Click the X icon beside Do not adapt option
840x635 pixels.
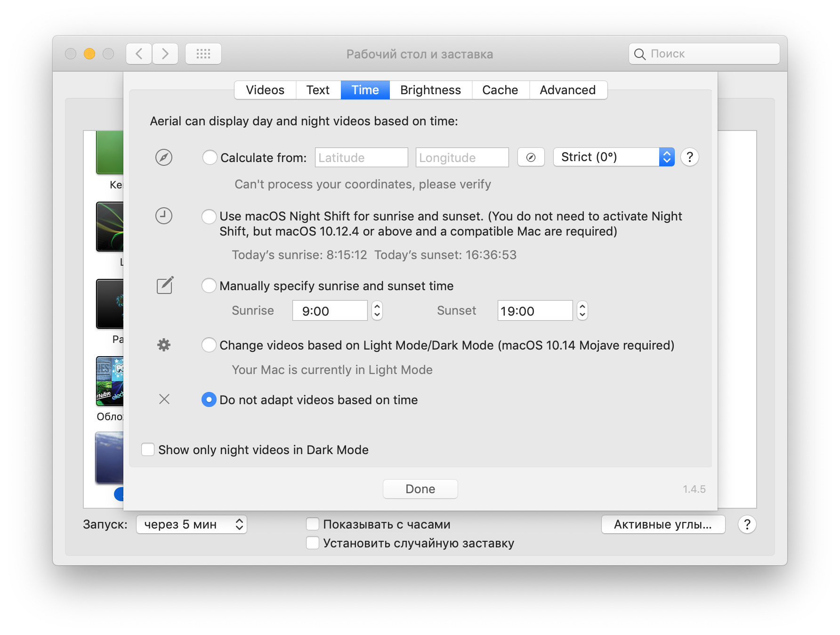164,399
